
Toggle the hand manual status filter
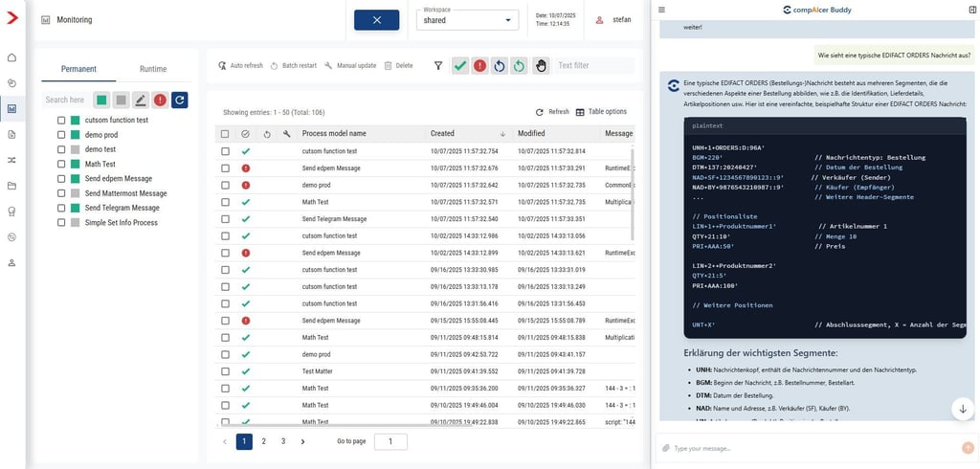coord(542,66)
